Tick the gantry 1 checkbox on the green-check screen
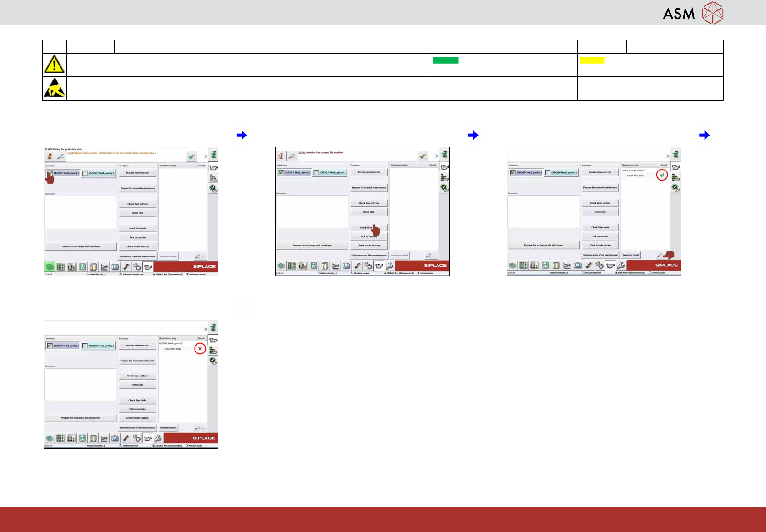The width and height of the screenshot is (766, 532). pos(548,172)
